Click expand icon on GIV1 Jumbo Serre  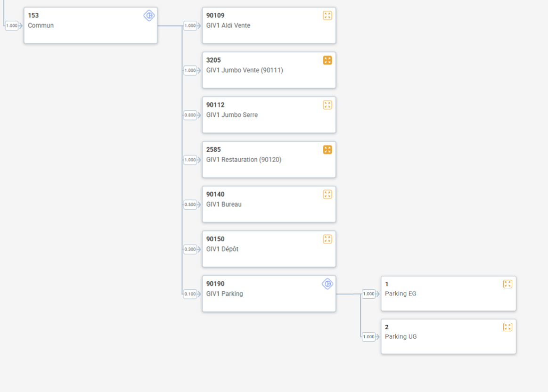[327, 105]
